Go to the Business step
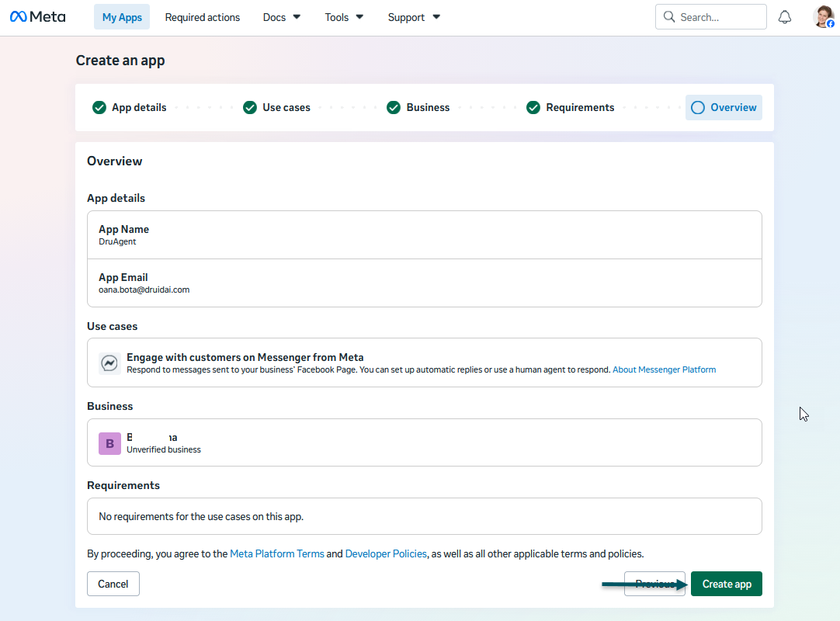This screenshot has width=840, height=621. [418, 108]
